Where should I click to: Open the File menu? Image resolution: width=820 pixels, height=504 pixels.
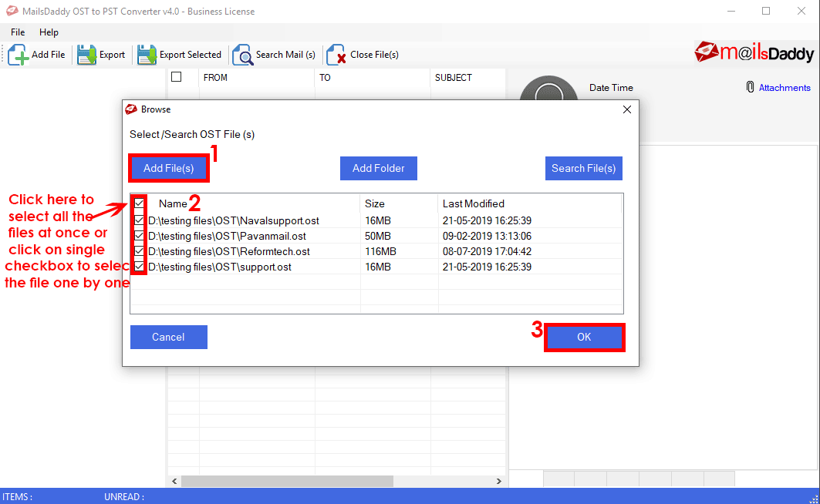(18, 32)
